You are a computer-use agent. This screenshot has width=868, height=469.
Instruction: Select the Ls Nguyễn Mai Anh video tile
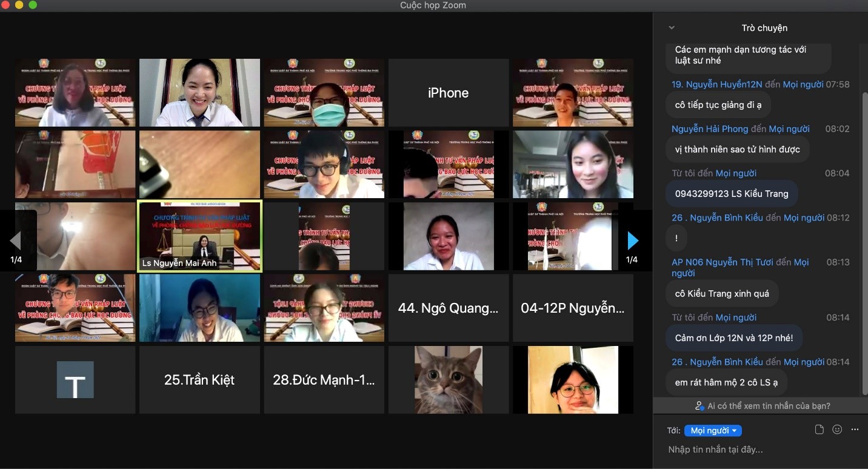(199, 236)
